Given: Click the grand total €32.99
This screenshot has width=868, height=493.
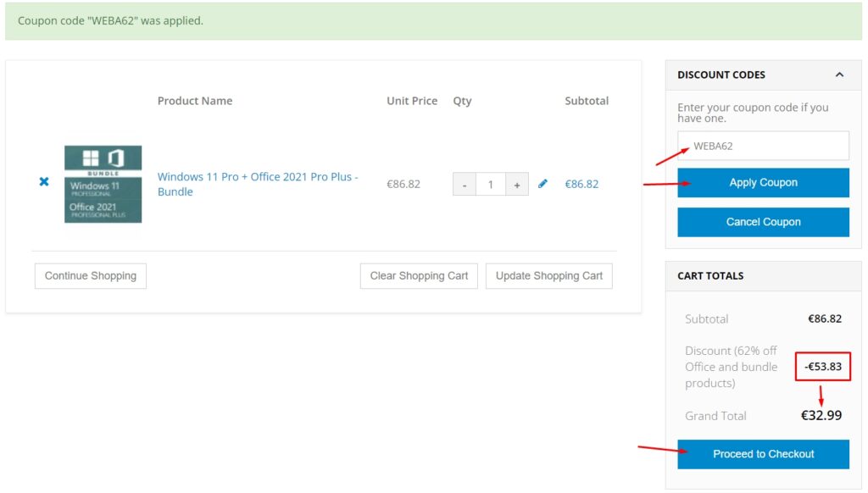Looking at the screenshot, I should (821, 416).
